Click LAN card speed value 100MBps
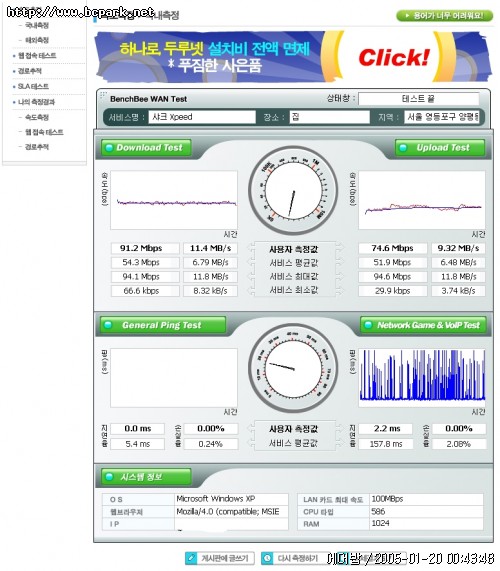Viewport: 500px width, 571px height. 426,499
